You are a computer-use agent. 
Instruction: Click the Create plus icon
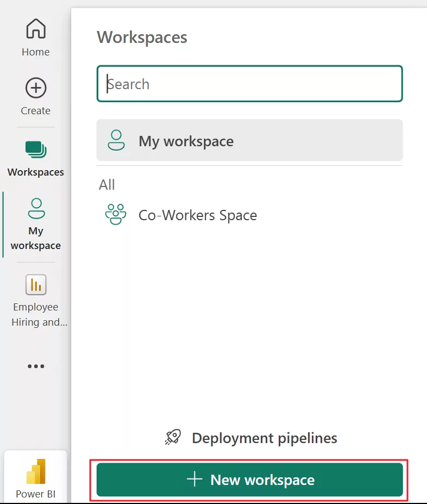coord(36,88)
